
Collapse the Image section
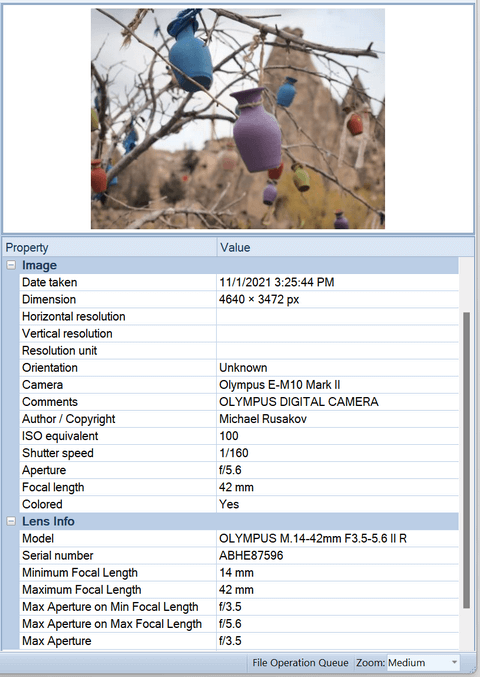coord(11,265)
